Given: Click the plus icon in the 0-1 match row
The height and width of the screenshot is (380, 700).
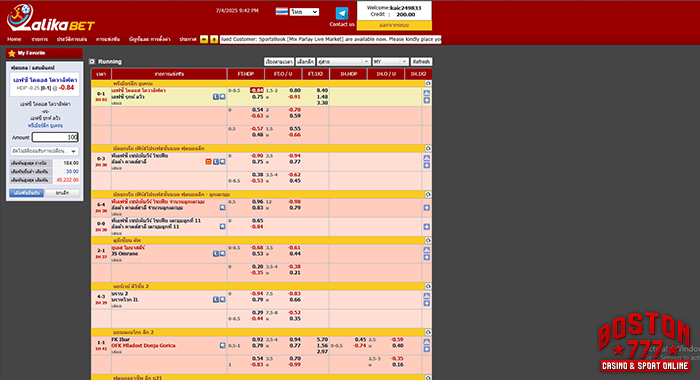Looking at the screenshot, I should tap(427, 100).
